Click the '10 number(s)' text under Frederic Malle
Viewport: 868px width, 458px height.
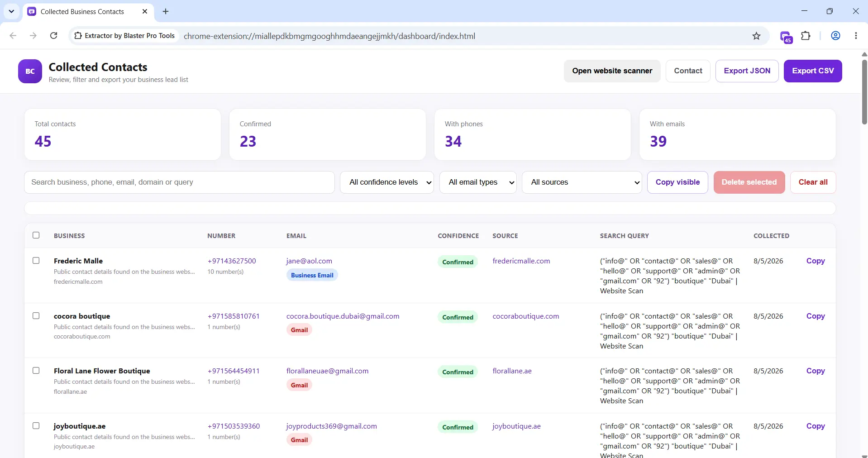[225, 272]
